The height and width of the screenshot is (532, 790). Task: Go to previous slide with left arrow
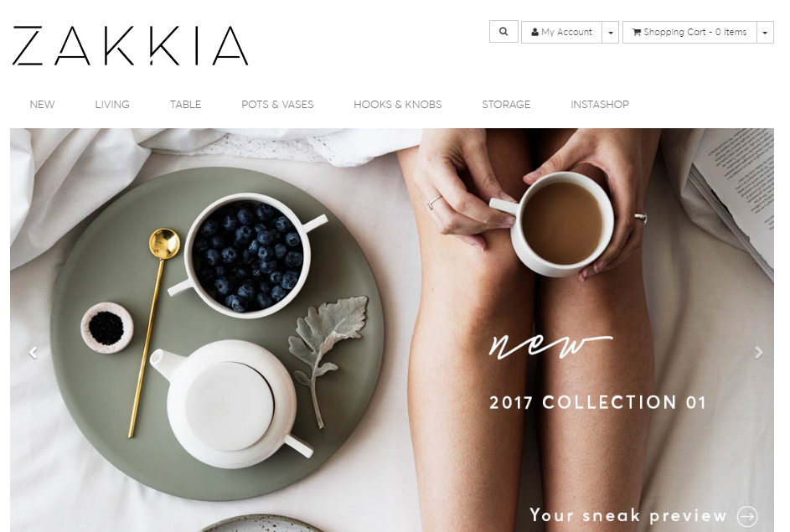(34, 353)
